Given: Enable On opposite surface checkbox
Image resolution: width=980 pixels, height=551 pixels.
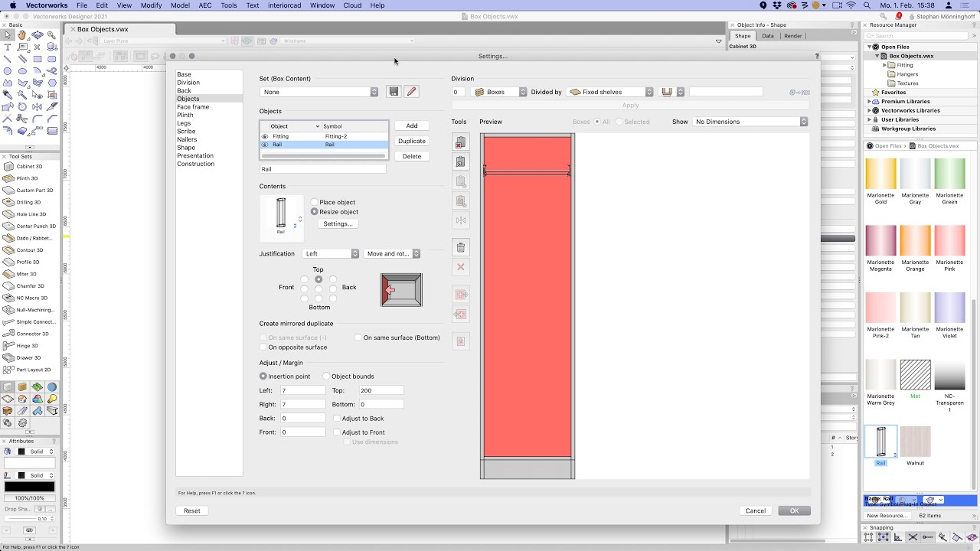Looking at the screenshot, I should click(x=263, y=347).
